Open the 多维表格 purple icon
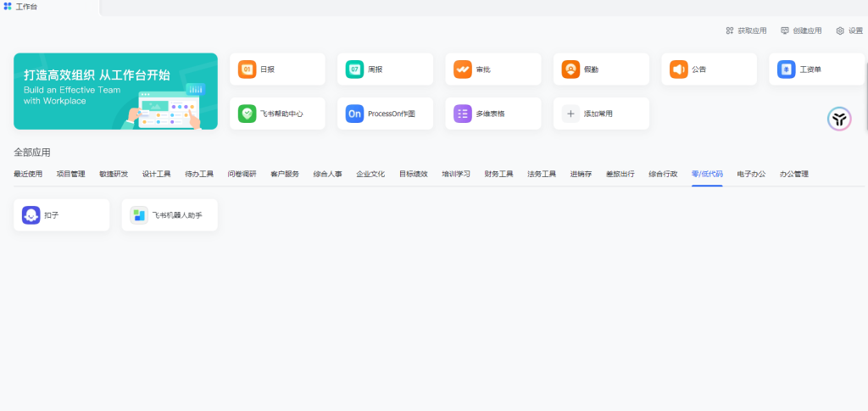This screenshot has height=411, width=868. pyautogui.click(x=463, y=114)
